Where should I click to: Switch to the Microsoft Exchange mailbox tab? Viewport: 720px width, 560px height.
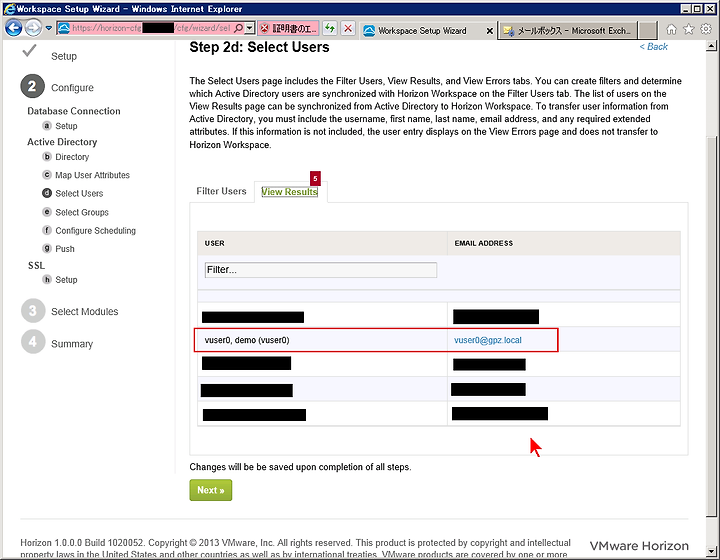tap(568, 31)
